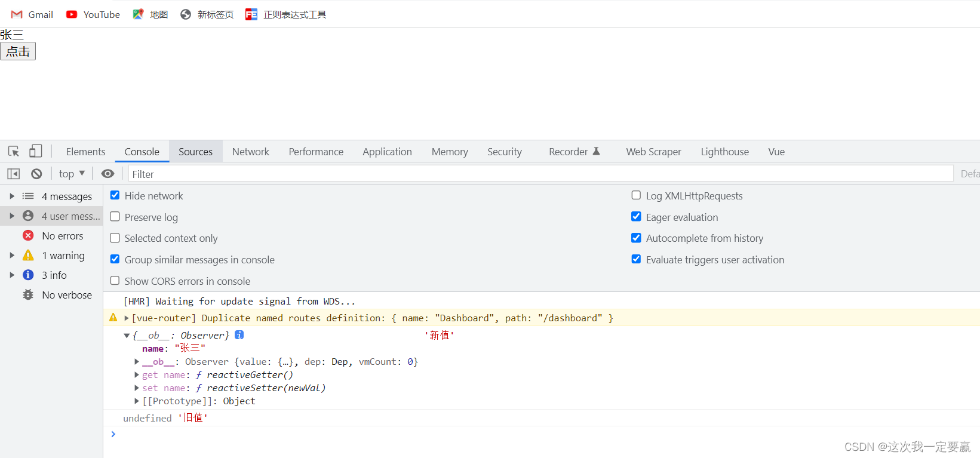Screen dimensions: 980x458
Task: Switch to the Elements tab
Action: 85,152
